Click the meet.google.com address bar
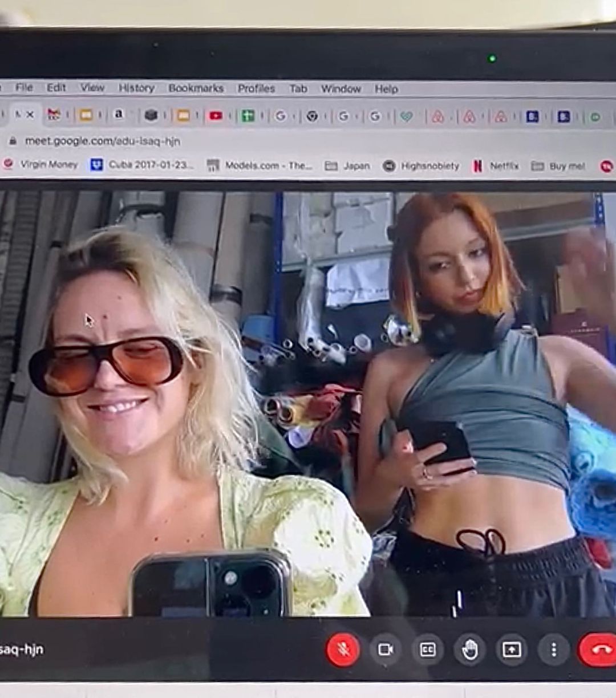The width and height of the screenshot is (616, 698). [x=103, y=141]
